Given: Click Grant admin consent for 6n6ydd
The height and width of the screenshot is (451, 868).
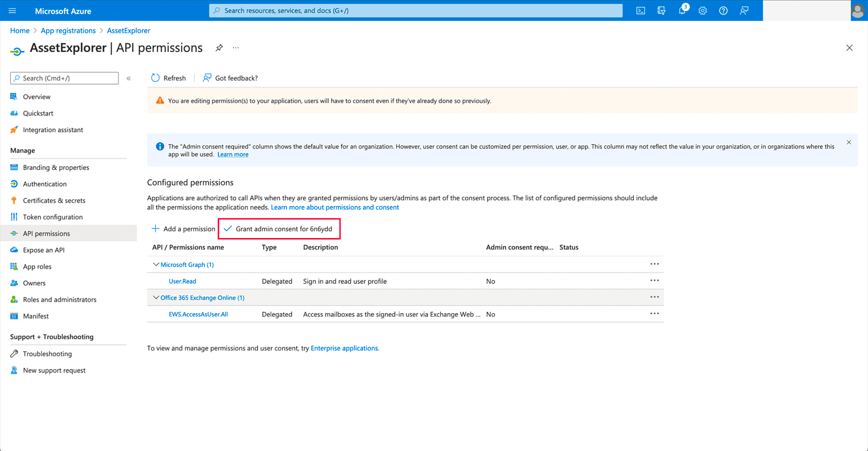Looking at the screenshot, I should [279, 229].
